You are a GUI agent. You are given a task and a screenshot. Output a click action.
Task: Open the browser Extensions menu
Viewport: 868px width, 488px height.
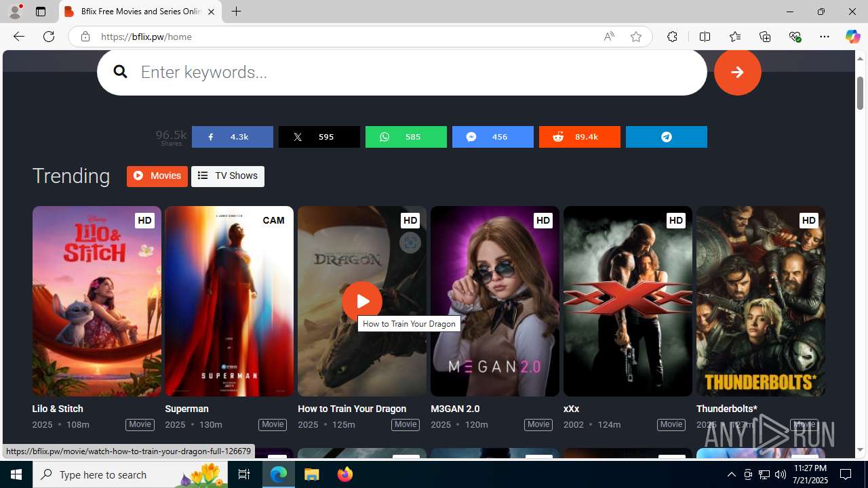tap(672, 37)
